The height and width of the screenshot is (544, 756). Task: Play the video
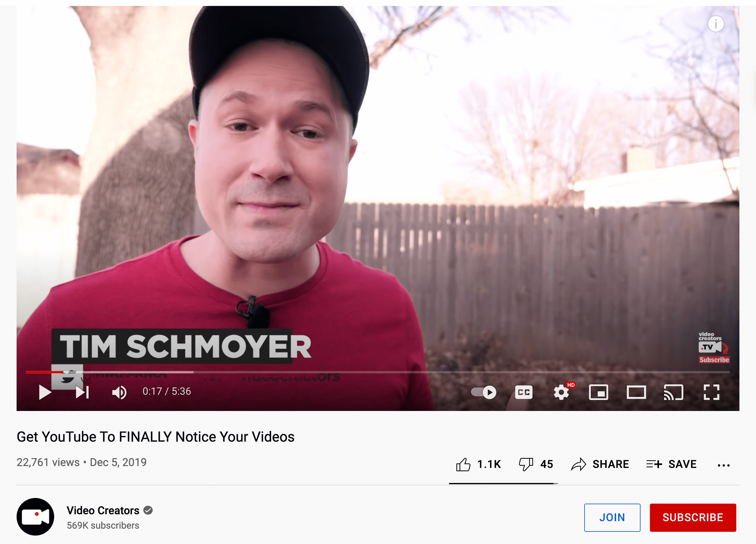click(45, 392)
